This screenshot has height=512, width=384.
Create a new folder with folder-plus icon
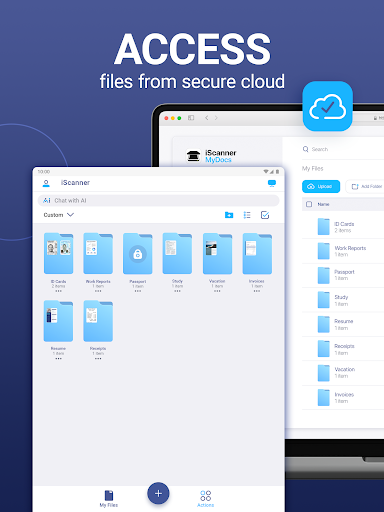tap(229, 215)
